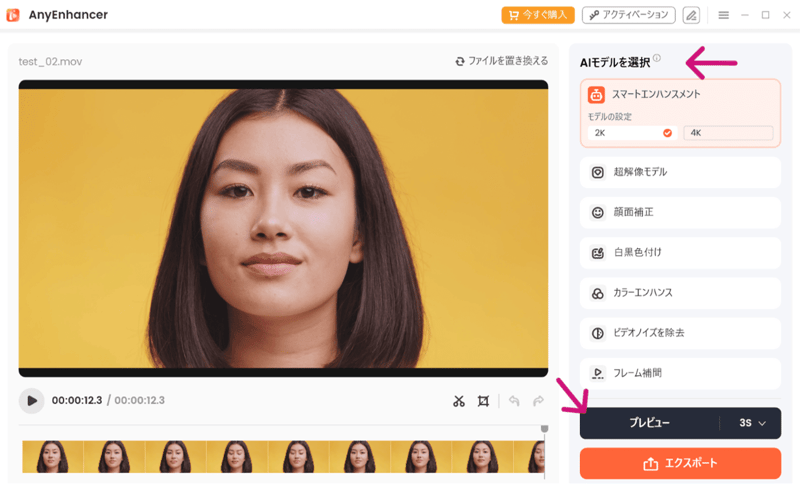This screenshot has width=800, height=484.
Task: Click the redo arrow icon
Action: (x=538, y=401)
